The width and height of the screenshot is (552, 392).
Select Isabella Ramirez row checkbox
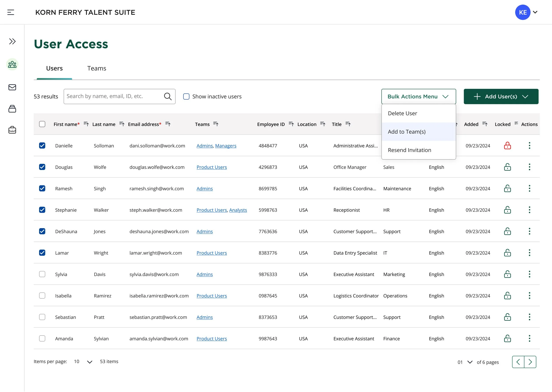point(42,296)
